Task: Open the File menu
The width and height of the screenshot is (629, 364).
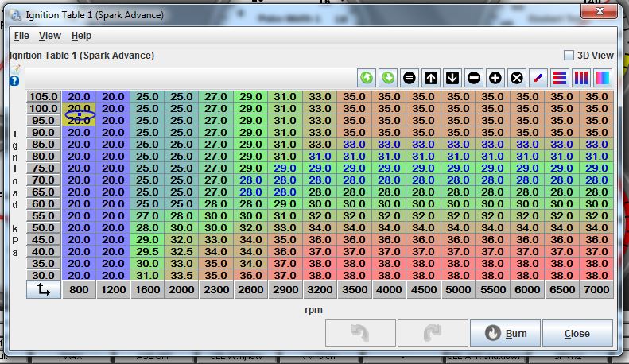Action: point(21,36)
